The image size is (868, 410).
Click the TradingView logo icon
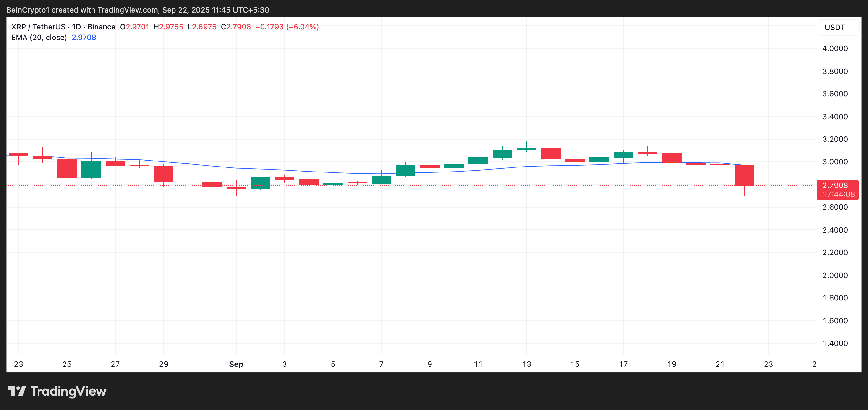coord(17,391)
